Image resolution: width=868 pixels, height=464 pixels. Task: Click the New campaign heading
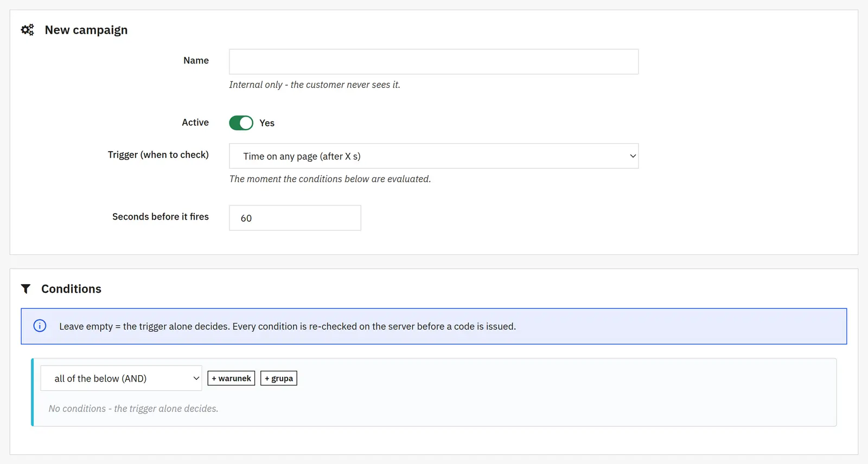[86, 30]
